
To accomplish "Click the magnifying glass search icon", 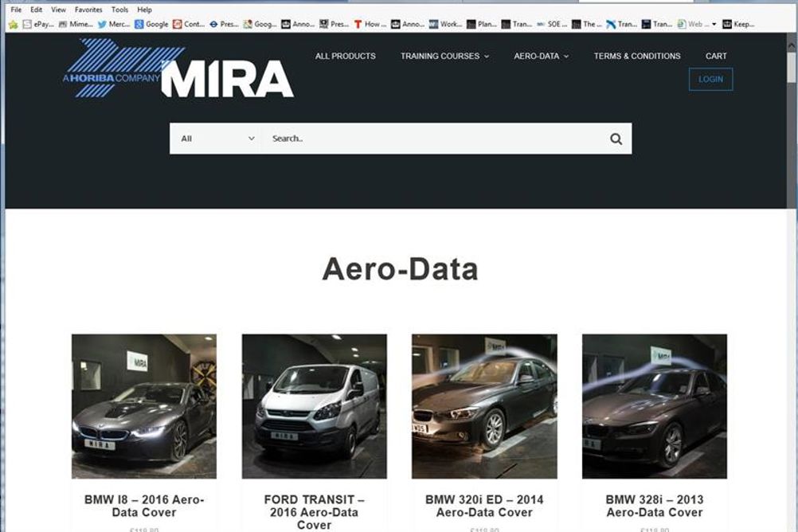I will click(x=616, y=139).
